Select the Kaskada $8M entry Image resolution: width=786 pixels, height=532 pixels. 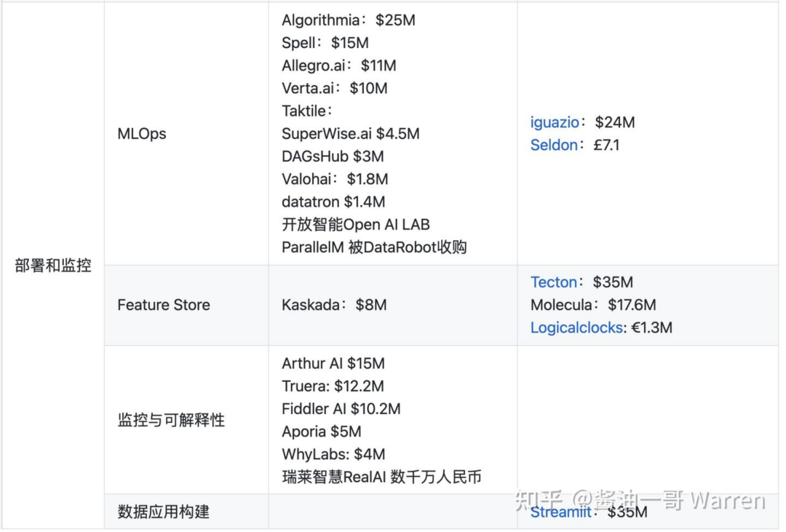334,305
